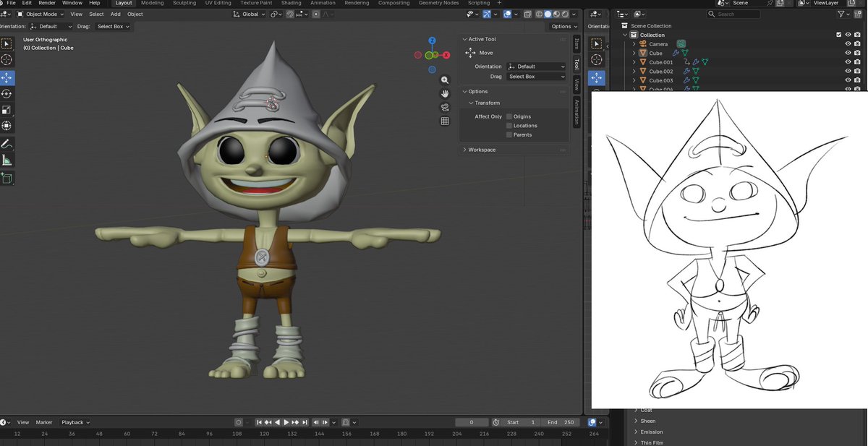
Task: Click the zoom magnifier icon in the viewport
Action: point(445,80)
